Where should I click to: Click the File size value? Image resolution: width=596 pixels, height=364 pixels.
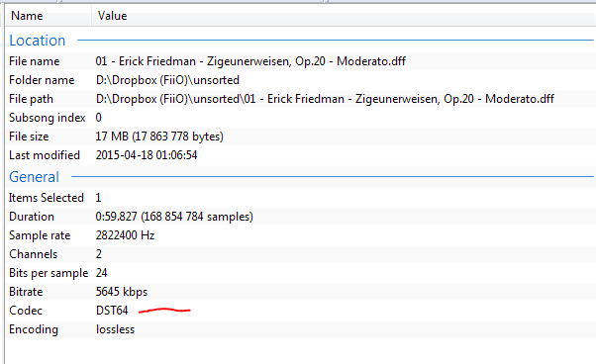click(159, 136)
